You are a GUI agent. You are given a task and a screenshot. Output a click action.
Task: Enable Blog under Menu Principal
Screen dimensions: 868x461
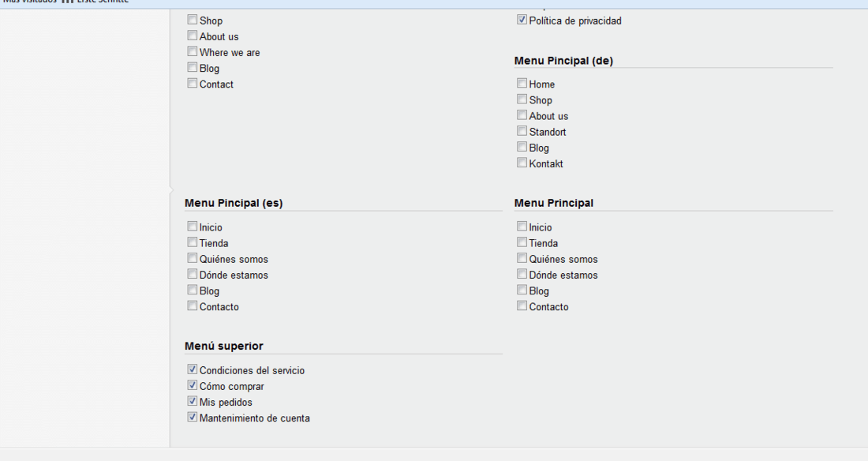(x=522, y=290)
